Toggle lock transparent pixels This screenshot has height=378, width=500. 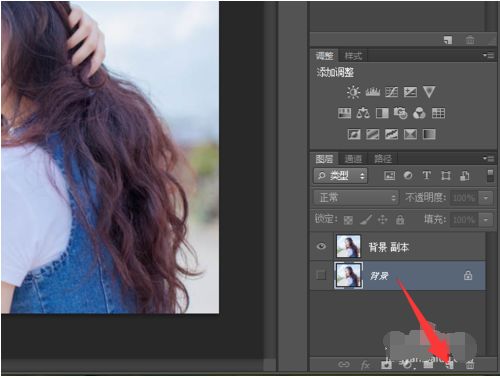(348, 220)
